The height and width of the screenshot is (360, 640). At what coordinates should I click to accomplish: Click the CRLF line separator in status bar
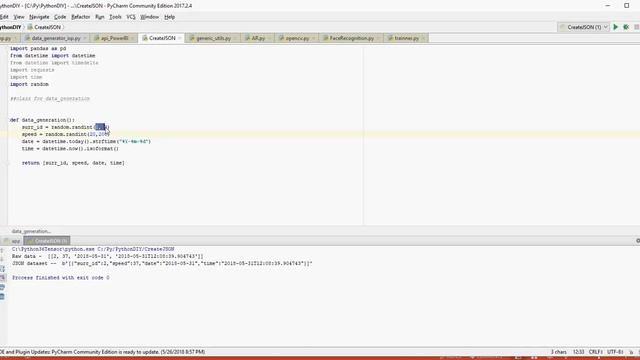[x=596, y=352]
